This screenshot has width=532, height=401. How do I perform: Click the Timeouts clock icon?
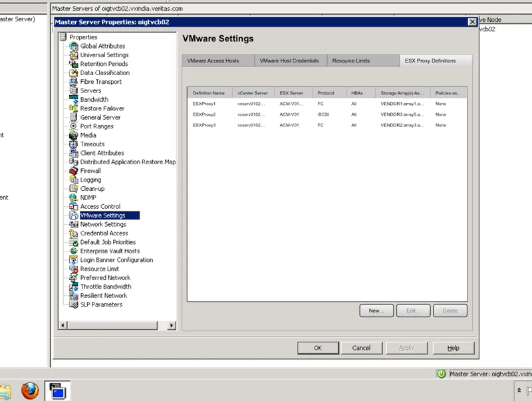pos(74,144)
